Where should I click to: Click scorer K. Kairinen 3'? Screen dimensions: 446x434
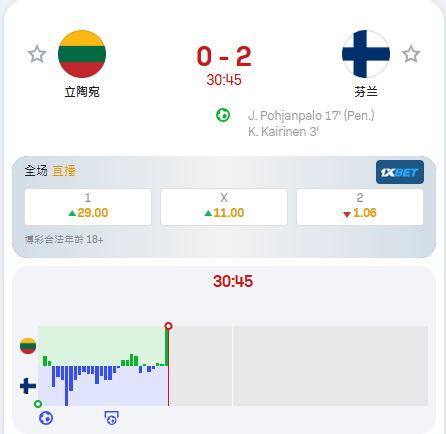click(283, 132)
